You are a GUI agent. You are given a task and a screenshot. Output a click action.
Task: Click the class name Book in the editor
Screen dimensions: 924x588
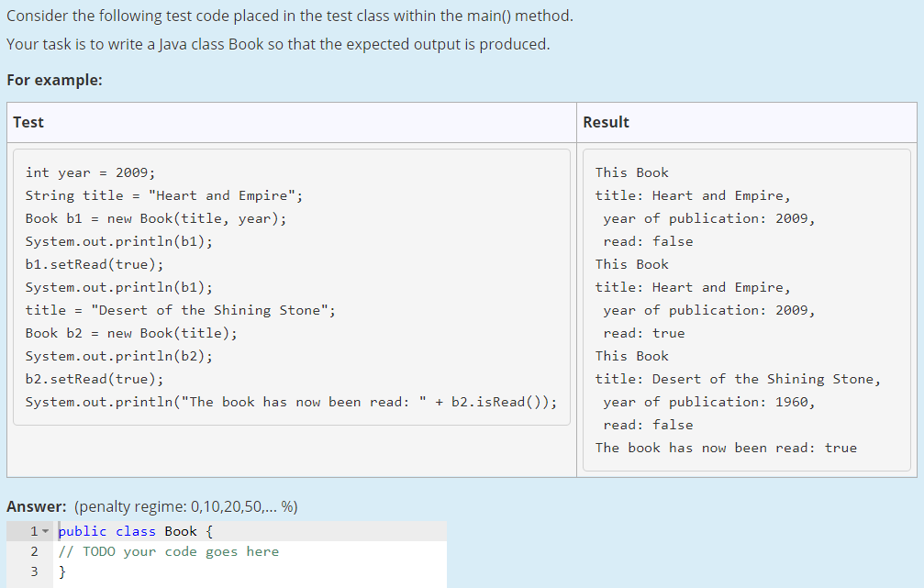tap(181, 530)
